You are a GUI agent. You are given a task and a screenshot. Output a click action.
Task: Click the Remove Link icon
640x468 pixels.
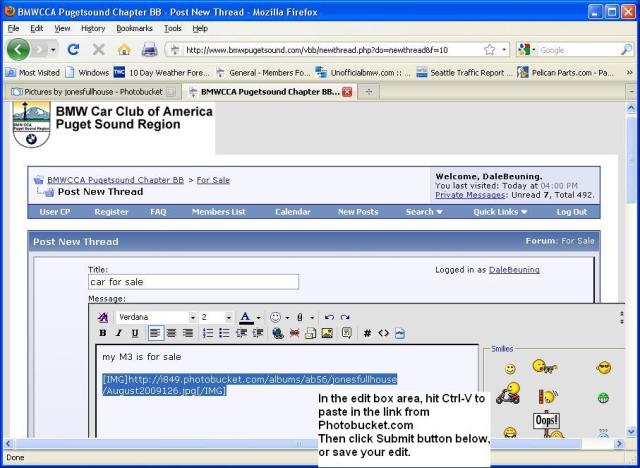click(294, 333)
